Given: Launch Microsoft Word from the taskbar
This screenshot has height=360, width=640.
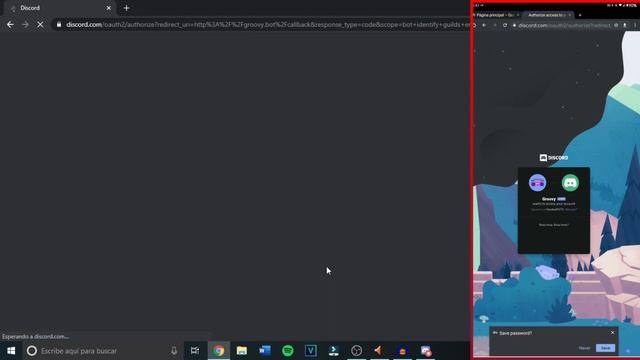Looking at the screenshot, I should tap(264, 351).
